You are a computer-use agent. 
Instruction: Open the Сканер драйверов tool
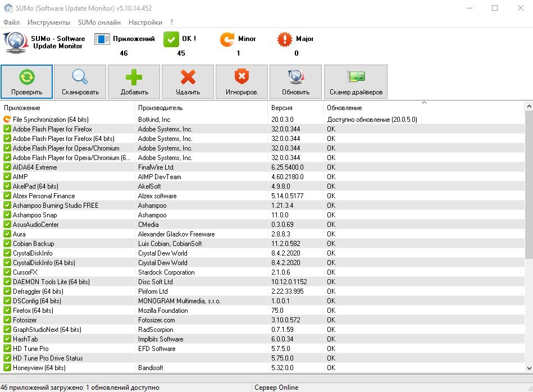(356, 82)
